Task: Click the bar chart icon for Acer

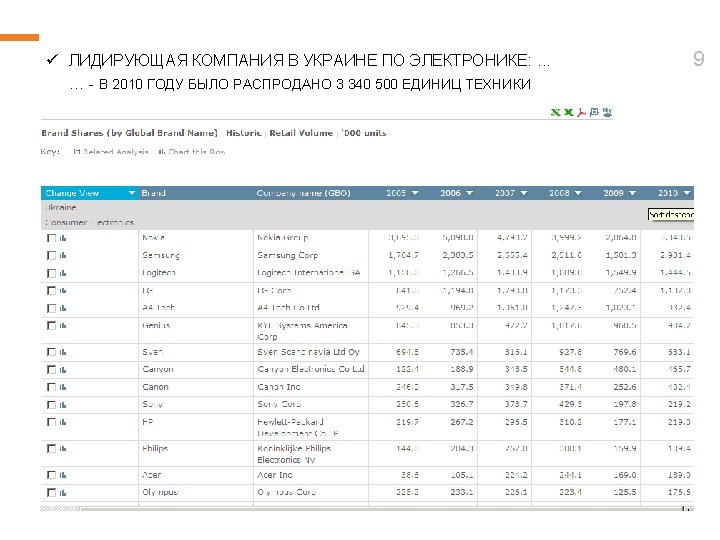Action: [x=63, y=475]
